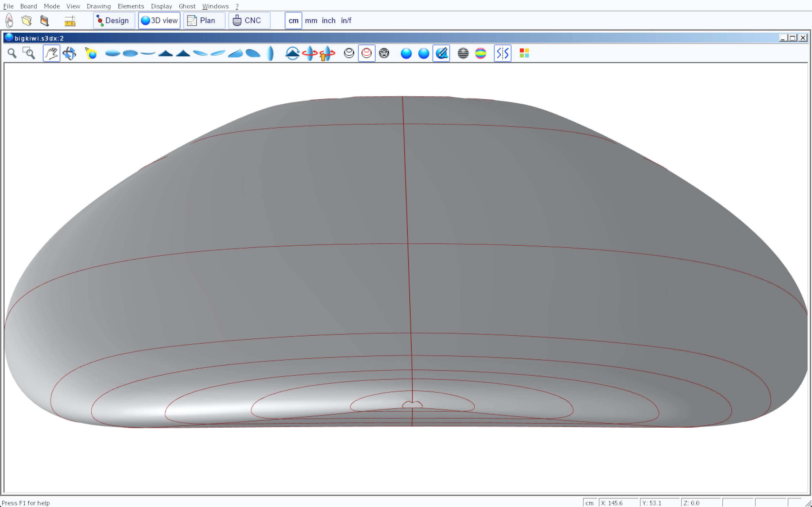812x507 pixels.
Task: Open the four-color squares palette icon
Action: [524, 53]
